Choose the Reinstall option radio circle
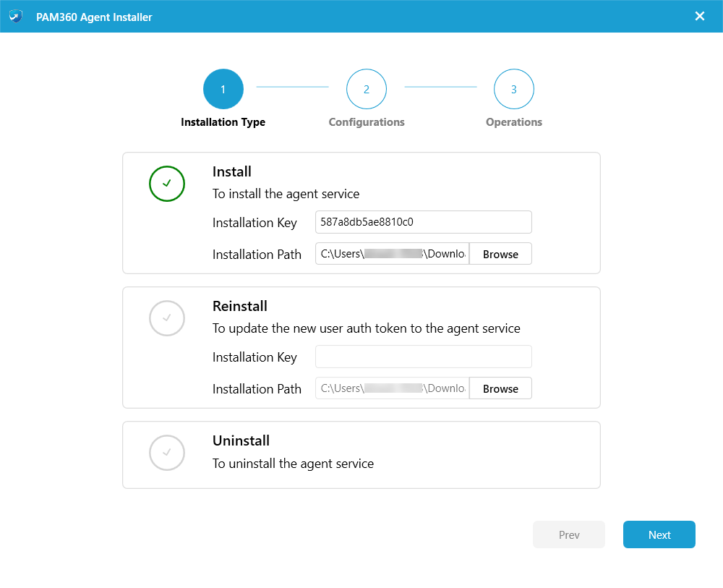Image resolution: width=723 pixels, height=588 pixels. [167, 318]
